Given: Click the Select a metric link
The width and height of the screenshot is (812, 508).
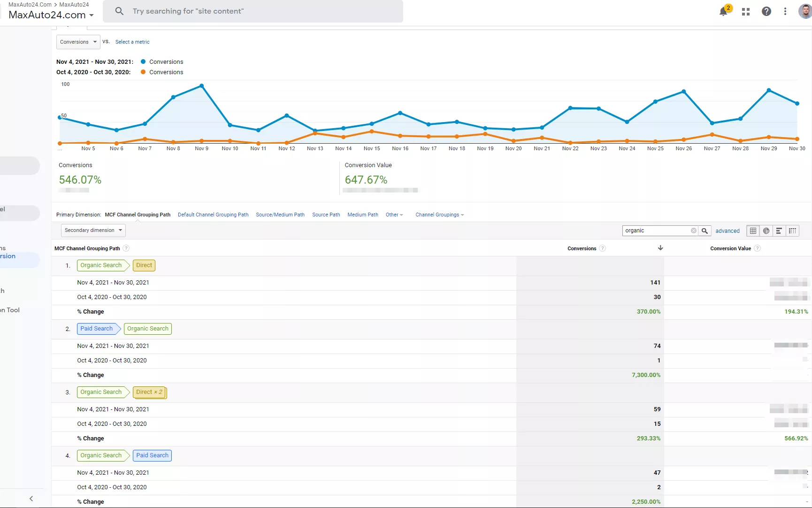Looking at the screenshot, I should pyautogui.click(x=132, y=42).
